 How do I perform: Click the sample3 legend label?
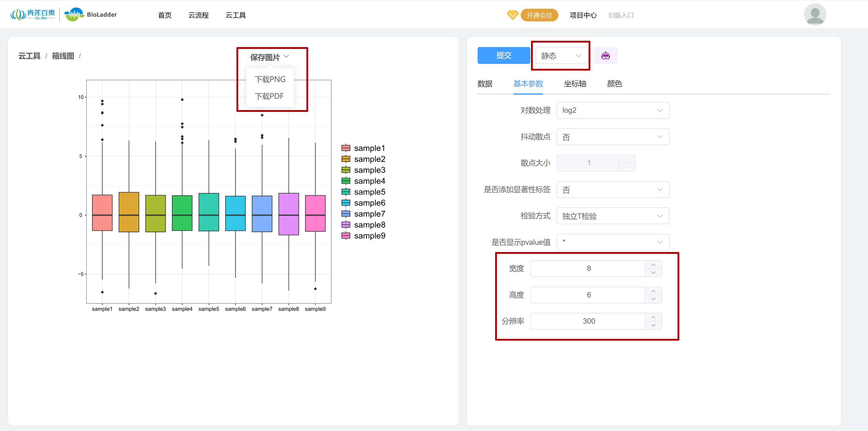coord(370,170)
